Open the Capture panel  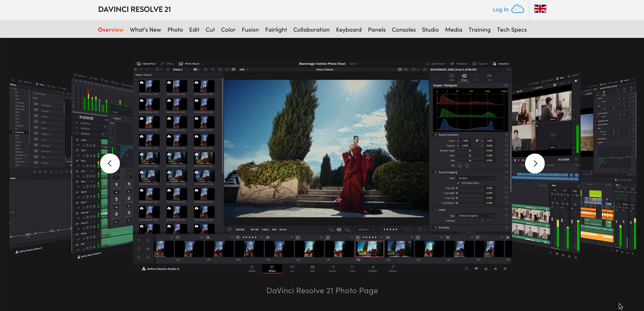(480, 63)
